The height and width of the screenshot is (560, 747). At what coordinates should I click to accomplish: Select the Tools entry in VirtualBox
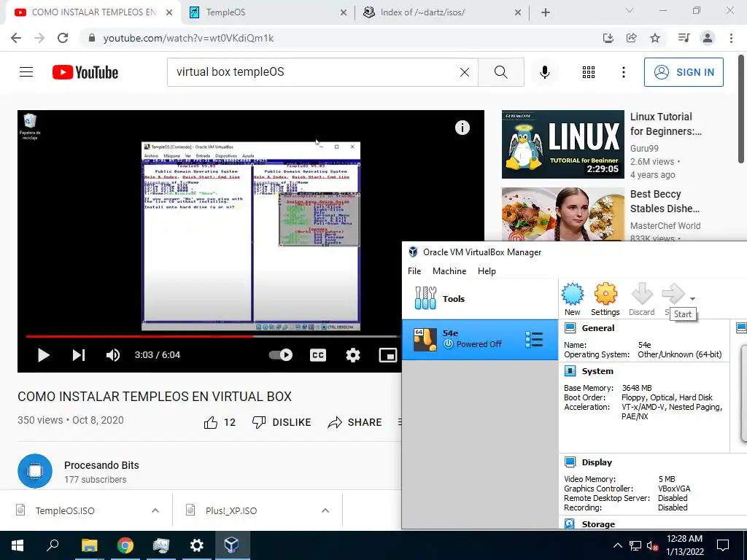click(480, 298)
